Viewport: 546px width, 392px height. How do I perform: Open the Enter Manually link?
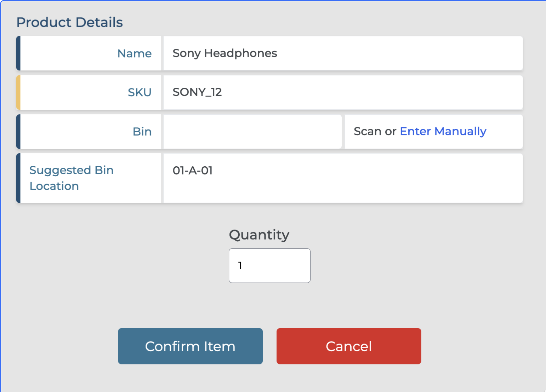pos(443,131)
